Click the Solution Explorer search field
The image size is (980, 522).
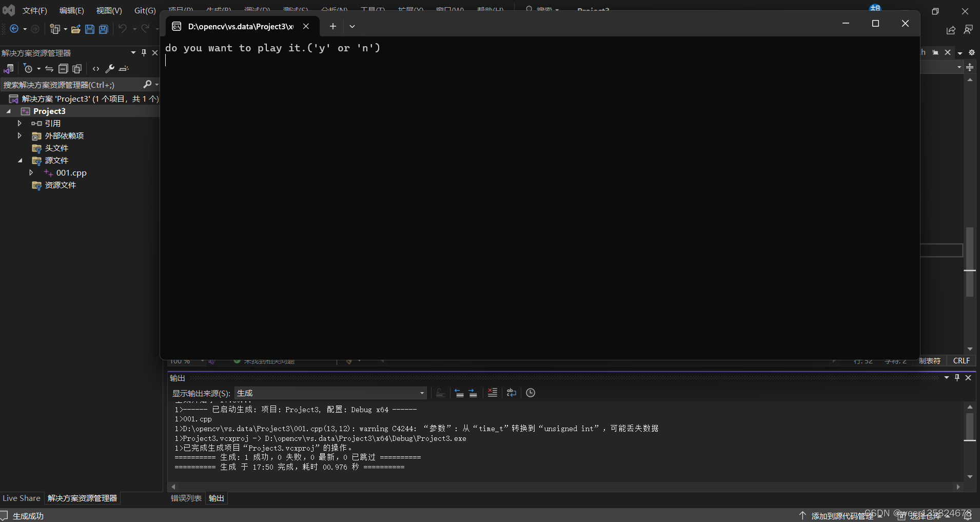[x=72, y=85]
